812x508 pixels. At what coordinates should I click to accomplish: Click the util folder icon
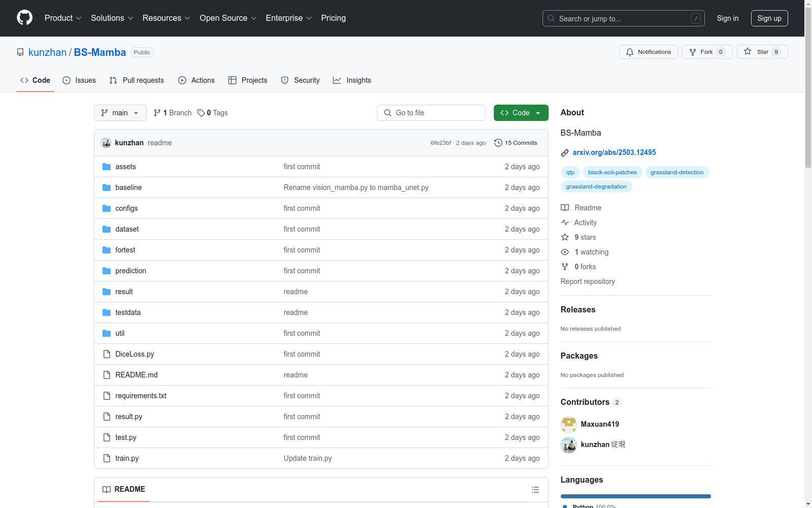click(107, 333)
